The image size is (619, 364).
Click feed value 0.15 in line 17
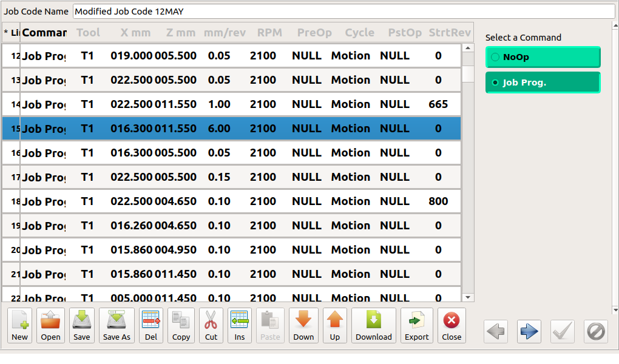[x=219, y=177]
